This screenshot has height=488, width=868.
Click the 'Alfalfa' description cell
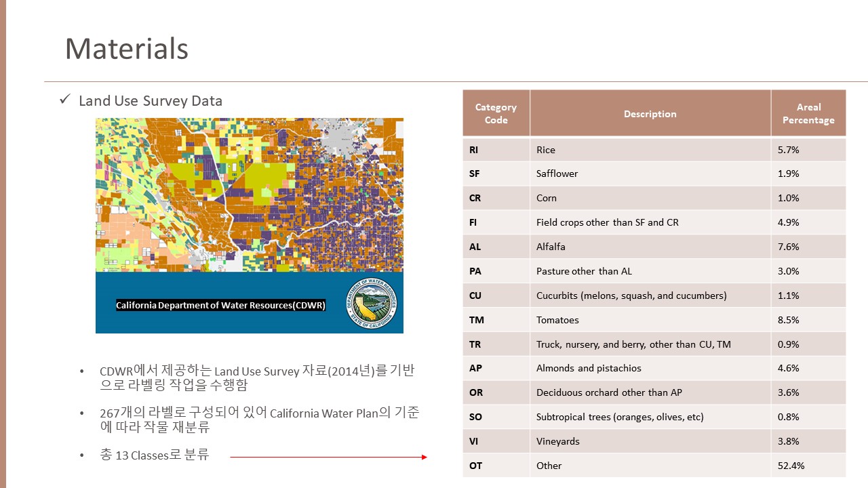650,247
